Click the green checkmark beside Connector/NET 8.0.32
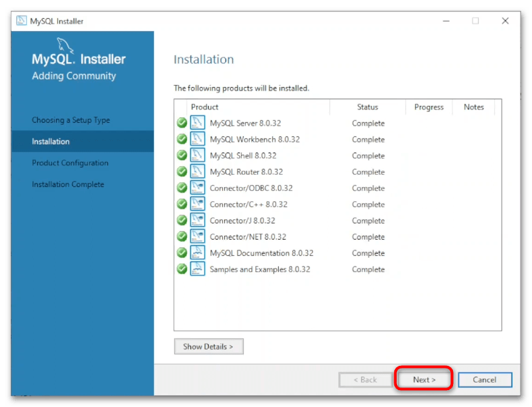Image resolution: width=532 pixels, height=407 pixels. pos(182,236)
